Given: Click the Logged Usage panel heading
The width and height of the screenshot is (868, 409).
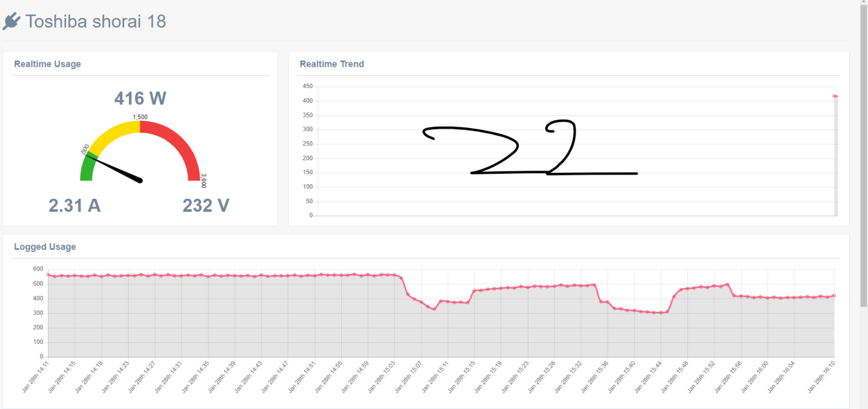Looking at the screenshot, I should click(x=45, y=247).
